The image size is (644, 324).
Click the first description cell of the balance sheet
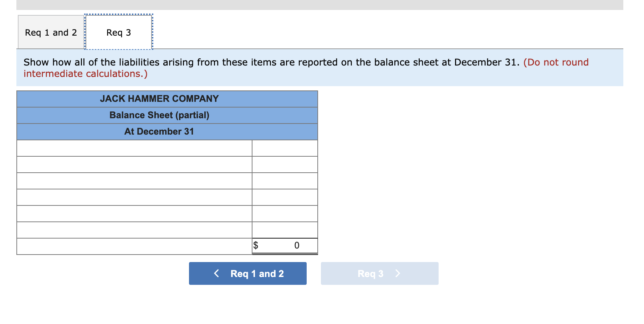click(x=134, y=148)
